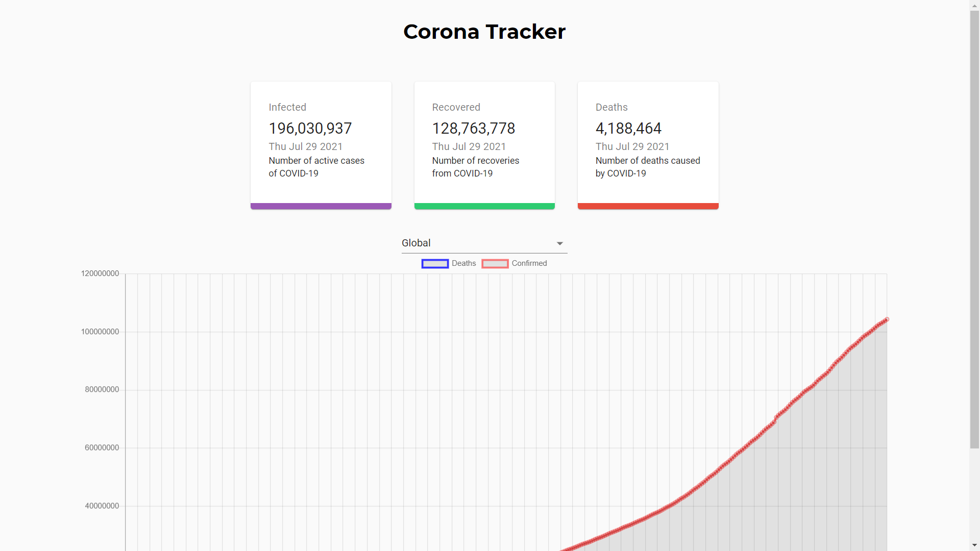Click the Corona Tracker heading
This screenshot has height=551, width=980.
pos(484,32)
